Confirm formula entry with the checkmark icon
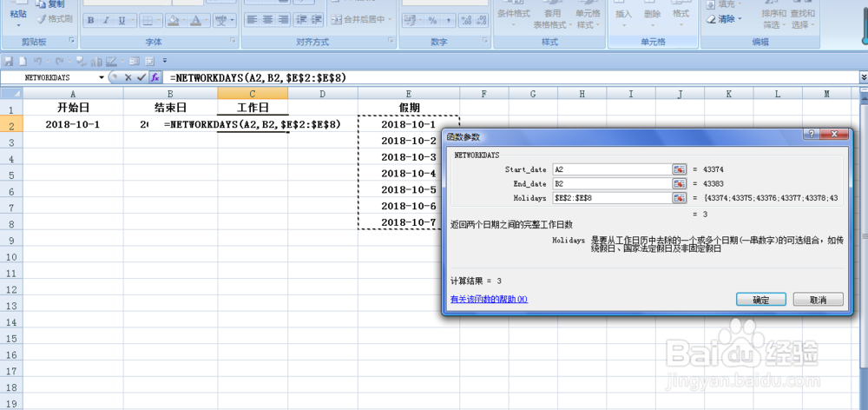 141,77
